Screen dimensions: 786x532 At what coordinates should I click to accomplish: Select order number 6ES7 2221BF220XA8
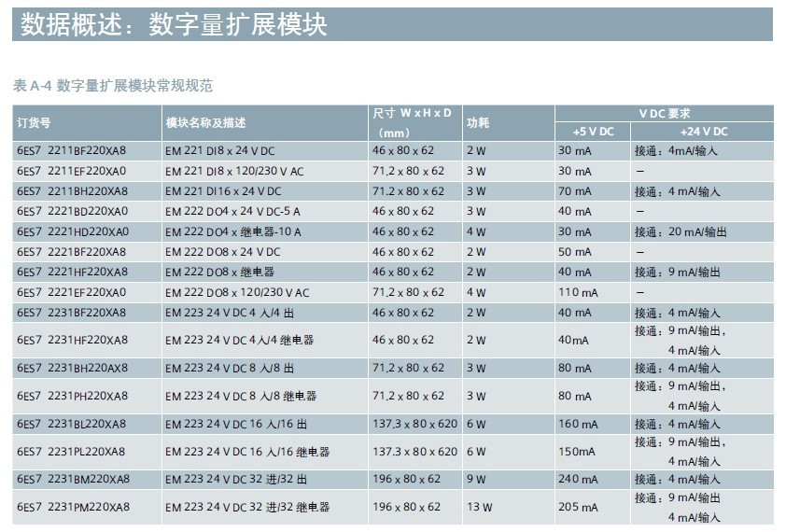pyautogui.click(x=71, y=252)
